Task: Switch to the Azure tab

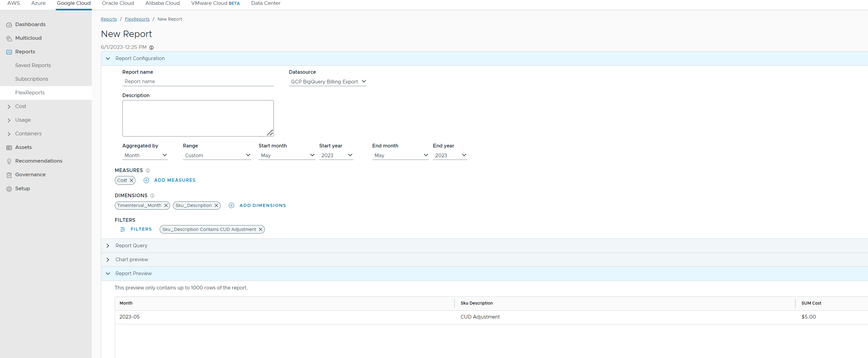Action: tap(38, 3)
